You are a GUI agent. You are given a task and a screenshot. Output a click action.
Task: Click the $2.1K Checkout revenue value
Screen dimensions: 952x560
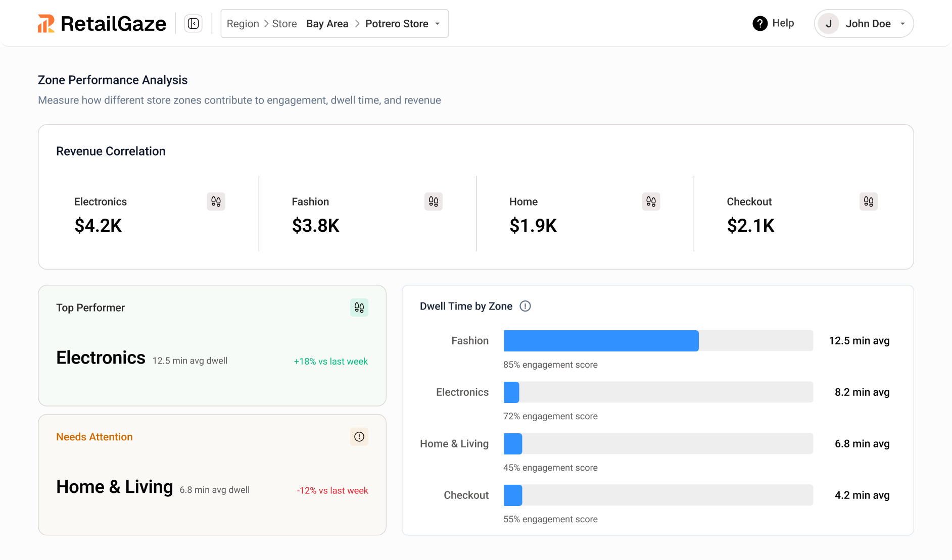tap(750, 226)
